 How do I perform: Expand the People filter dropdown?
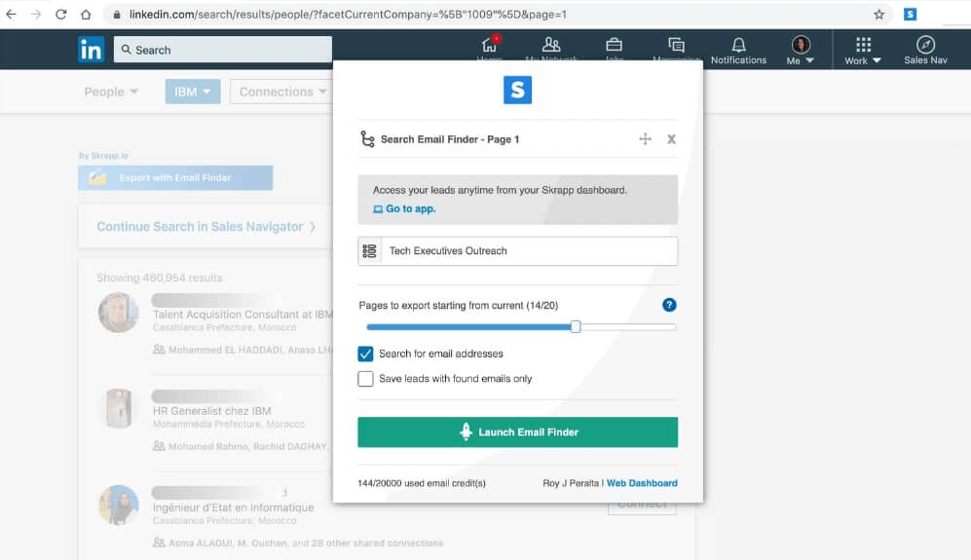[x=111, y=92]
